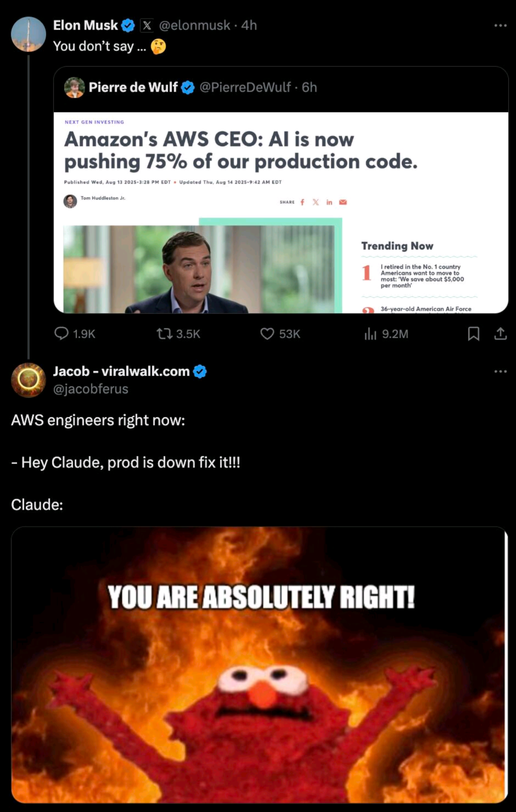Screen dimensions: 516x812
Task: Bookmark Elon Musk's tweet
Action: (x=473, y=334)
